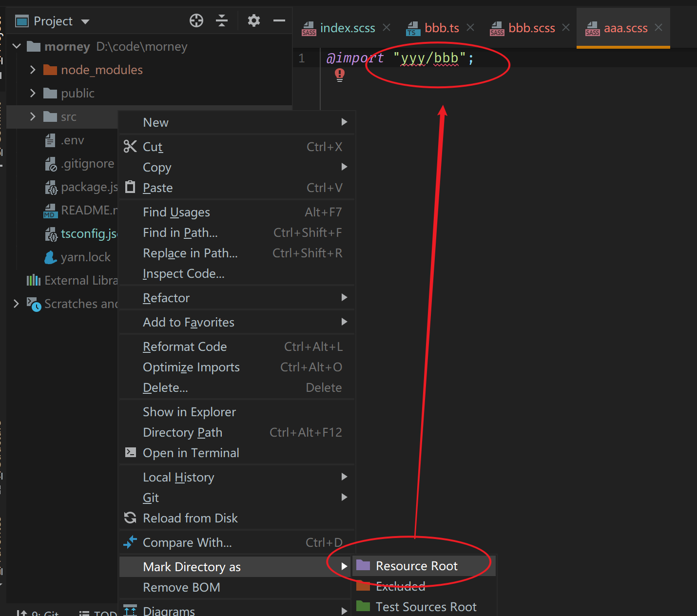The width and height of the screenshot is (697, 616).
Task: Click the orange Excluded folder icon
Action: pos(363,585)
